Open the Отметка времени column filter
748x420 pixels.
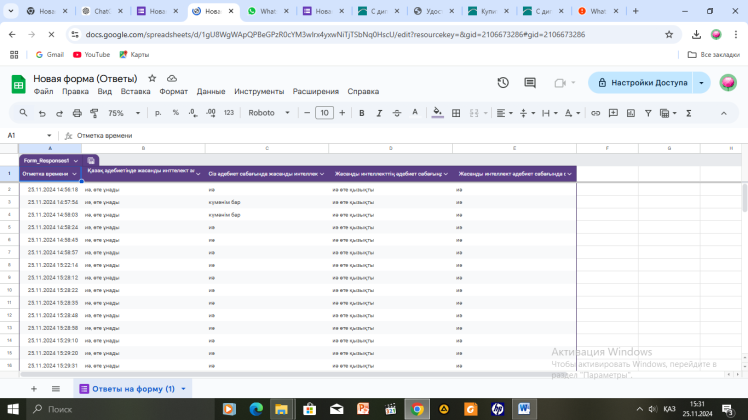point(74,174)
